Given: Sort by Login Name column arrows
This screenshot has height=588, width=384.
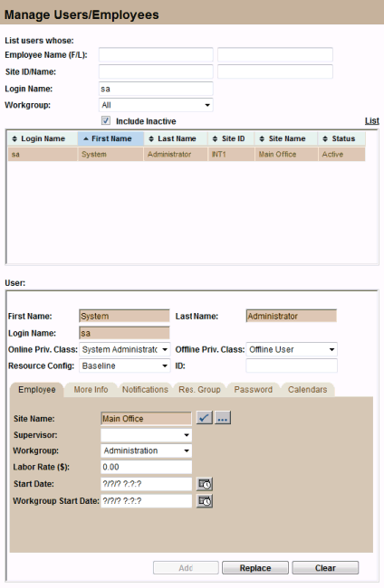Looking at the screenshot, I should pos(14,138).
